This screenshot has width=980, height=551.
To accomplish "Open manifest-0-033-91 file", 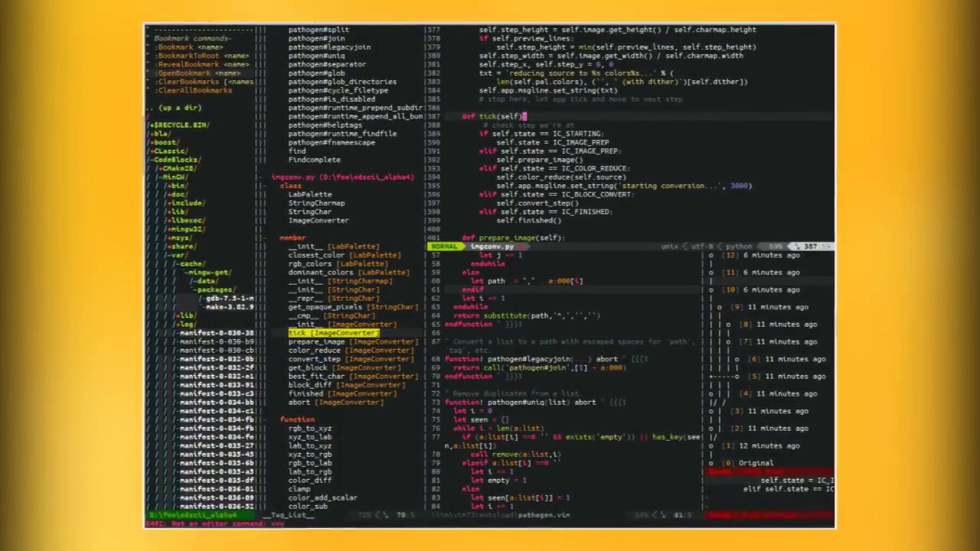I will point(215,385).
